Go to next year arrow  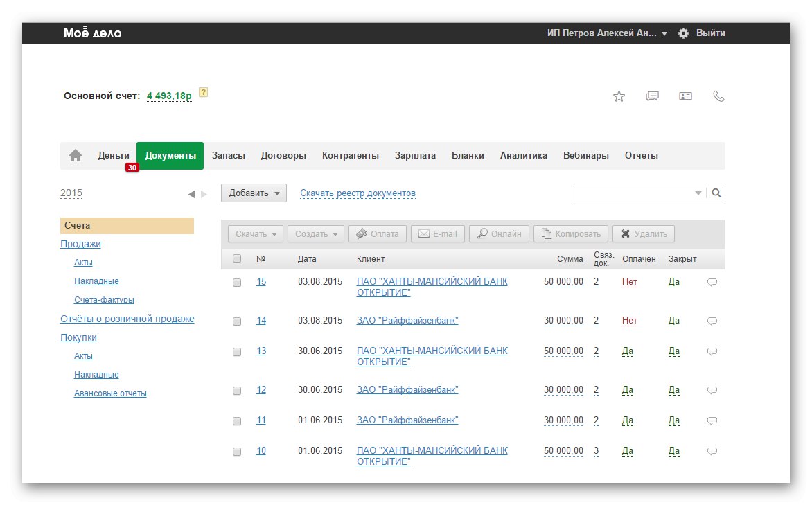click(204, 194)
